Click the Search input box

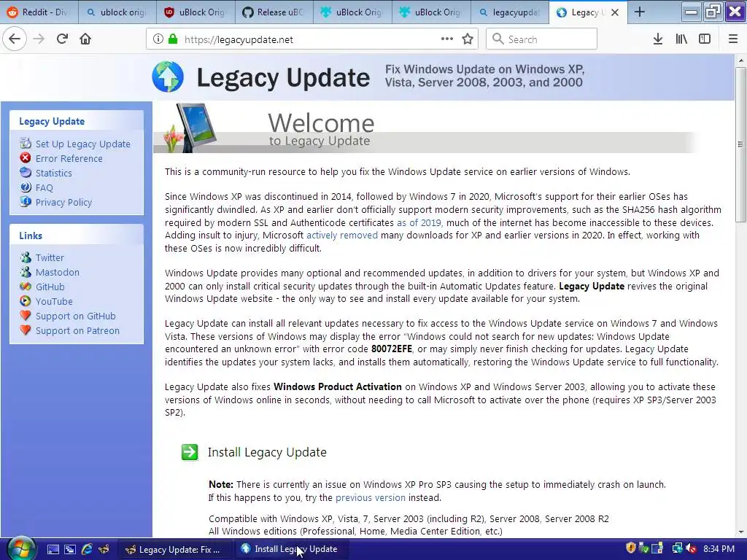pyautogui.click(x=542, y=39)
